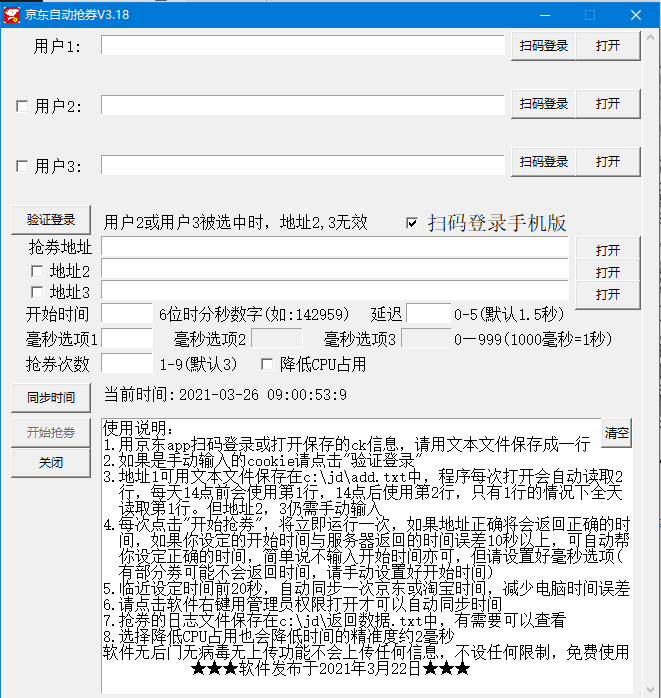Focus the 用户1 input field
This screenshot has height=698, width=661.
(303, 45)
